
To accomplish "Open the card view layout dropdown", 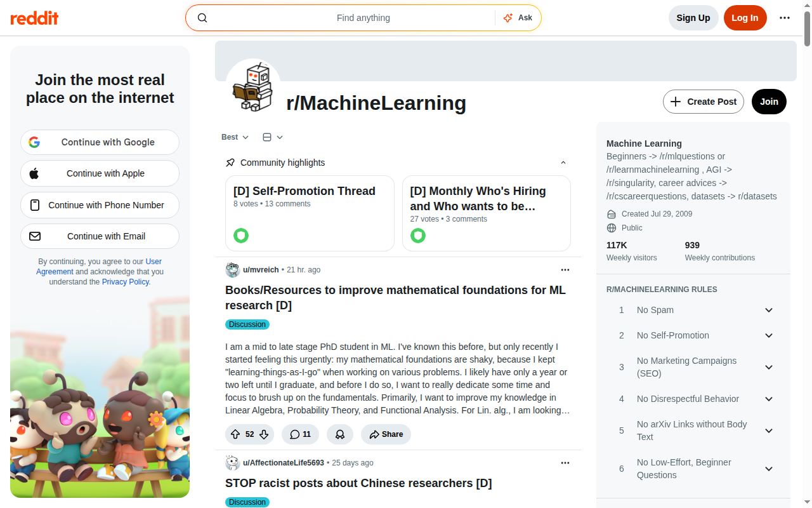I will [x=273, y=137].
